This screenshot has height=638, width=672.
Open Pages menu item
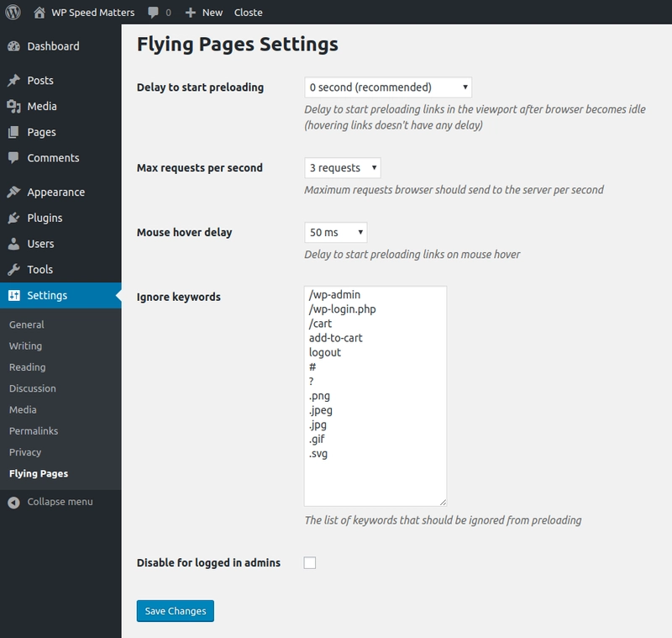click(x=60, y=132)
